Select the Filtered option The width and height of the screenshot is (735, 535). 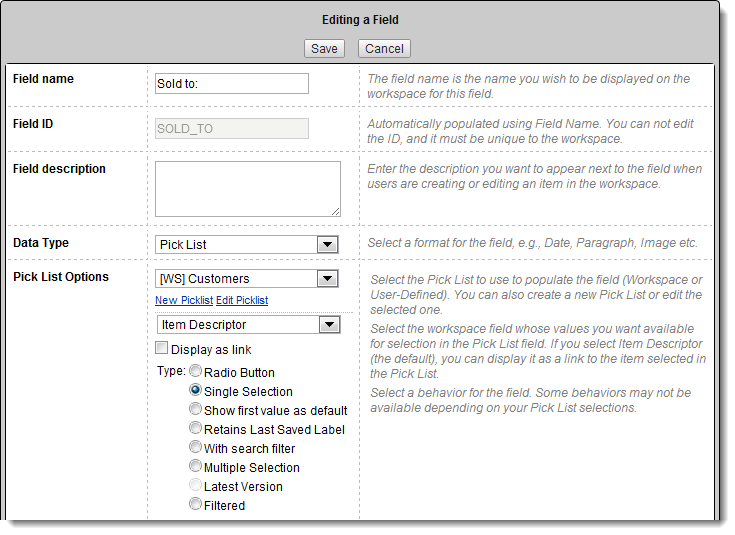pos(195,504)
